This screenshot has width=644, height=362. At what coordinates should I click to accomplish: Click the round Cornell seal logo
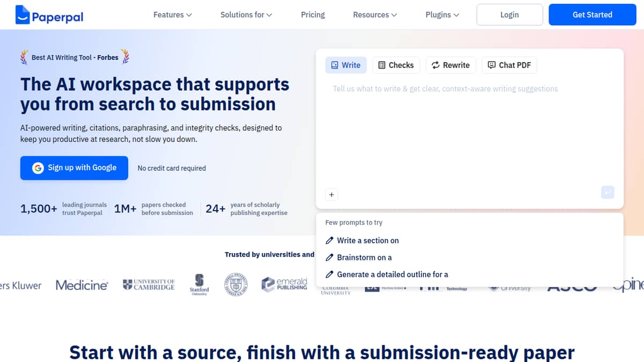235,285
